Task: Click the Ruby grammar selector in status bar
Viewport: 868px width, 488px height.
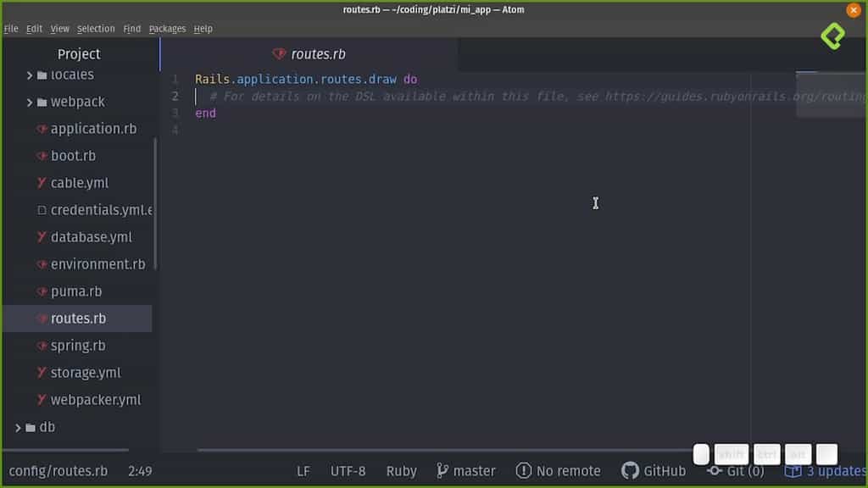Action: [401, 470]
